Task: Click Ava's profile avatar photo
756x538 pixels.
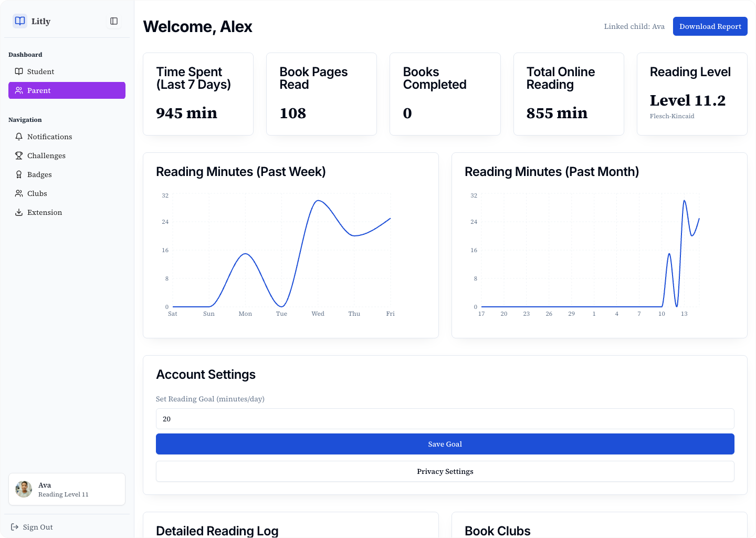Action: tap(24, 489)
